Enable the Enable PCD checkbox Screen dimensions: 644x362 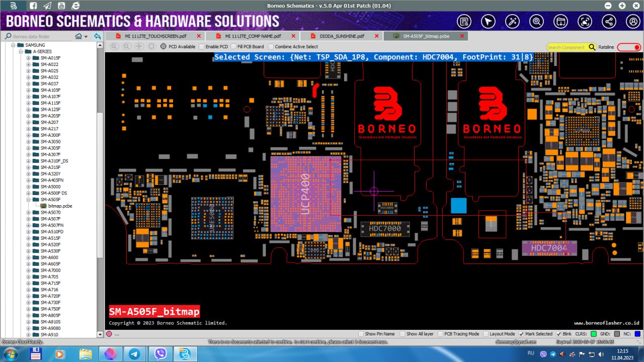pyautogui.click(x=202, y=47)
